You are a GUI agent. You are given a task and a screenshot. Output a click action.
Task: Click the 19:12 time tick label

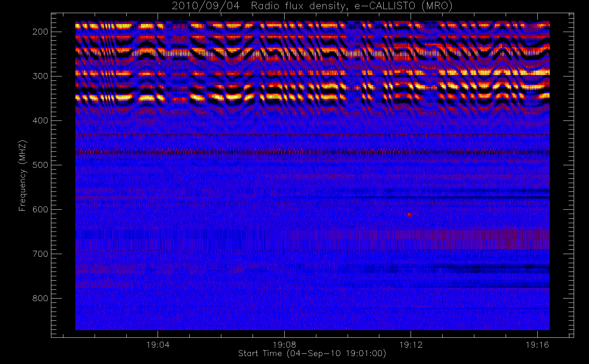pyautogui.click(x=411, y=345)
